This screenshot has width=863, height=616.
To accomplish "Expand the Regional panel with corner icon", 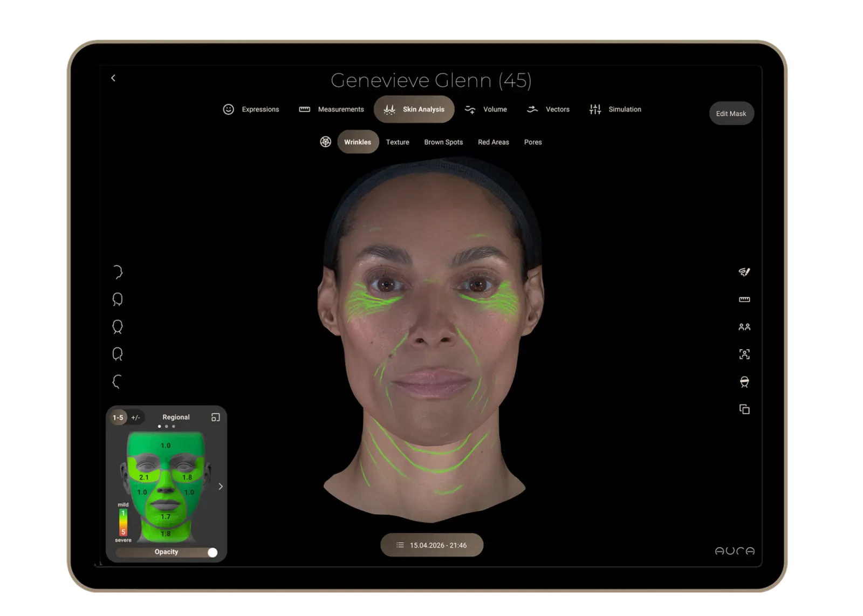I will click(216, 417).
